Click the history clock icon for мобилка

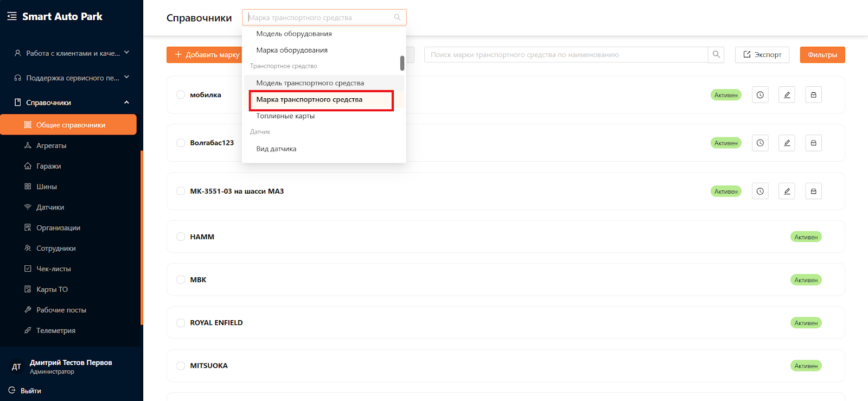760,95
